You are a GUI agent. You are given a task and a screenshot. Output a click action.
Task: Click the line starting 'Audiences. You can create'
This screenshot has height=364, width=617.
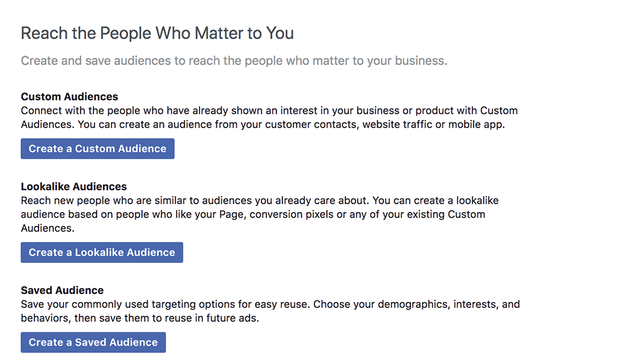pyautogui.click(x=263, y=125)
